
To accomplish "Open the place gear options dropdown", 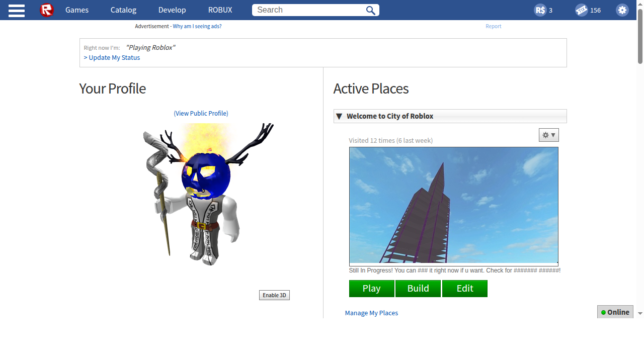I will tap(548, 135).
